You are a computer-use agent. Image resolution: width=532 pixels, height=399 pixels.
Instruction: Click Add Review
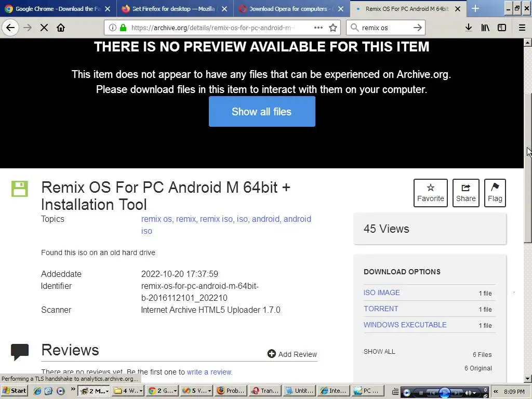[292, 354]
